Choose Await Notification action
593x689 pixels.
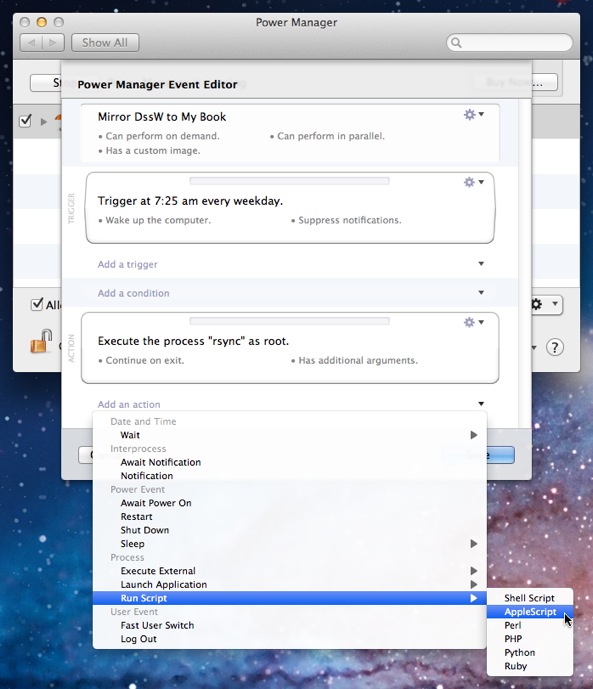tap(290, 462)
